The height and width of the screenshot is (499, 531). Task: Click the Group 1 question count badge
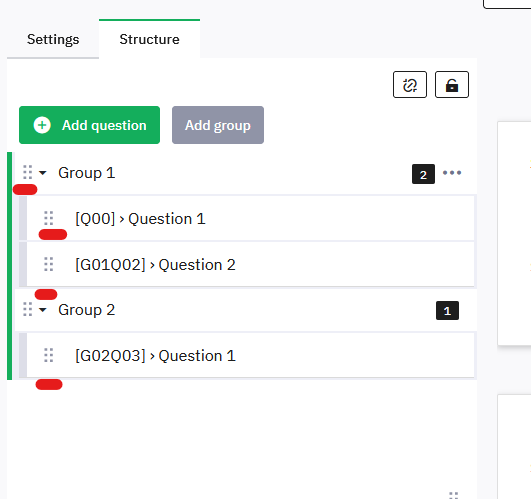(x=423, y=174)
